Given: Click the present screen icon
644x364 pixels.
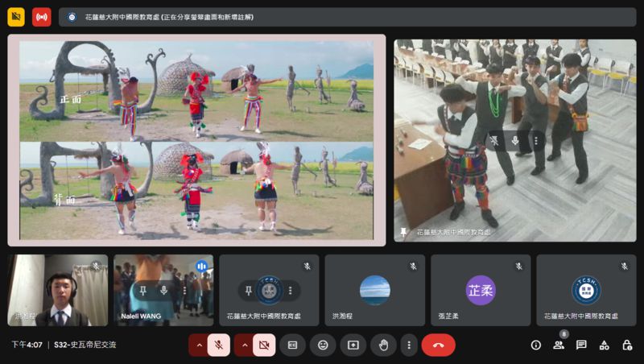Looking at the screenshot, I should click(353, 345).
